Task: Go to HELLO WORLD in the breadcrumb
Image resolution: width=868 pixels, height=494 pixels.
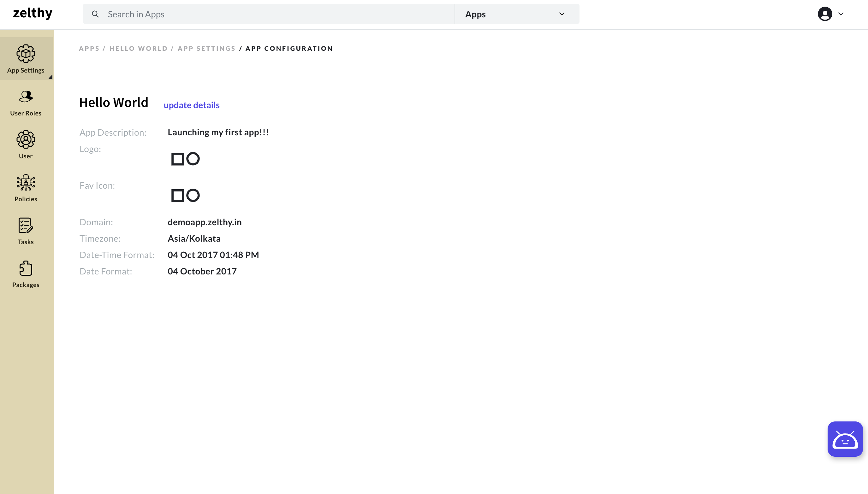Action: coord(139,48)
